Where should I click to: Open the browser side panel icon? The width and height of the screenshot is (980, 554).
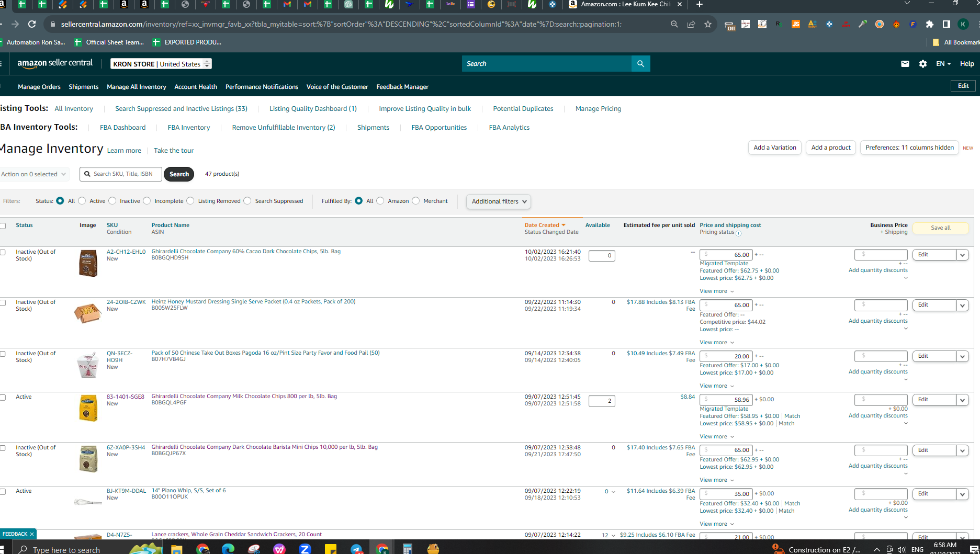(946, 24)
